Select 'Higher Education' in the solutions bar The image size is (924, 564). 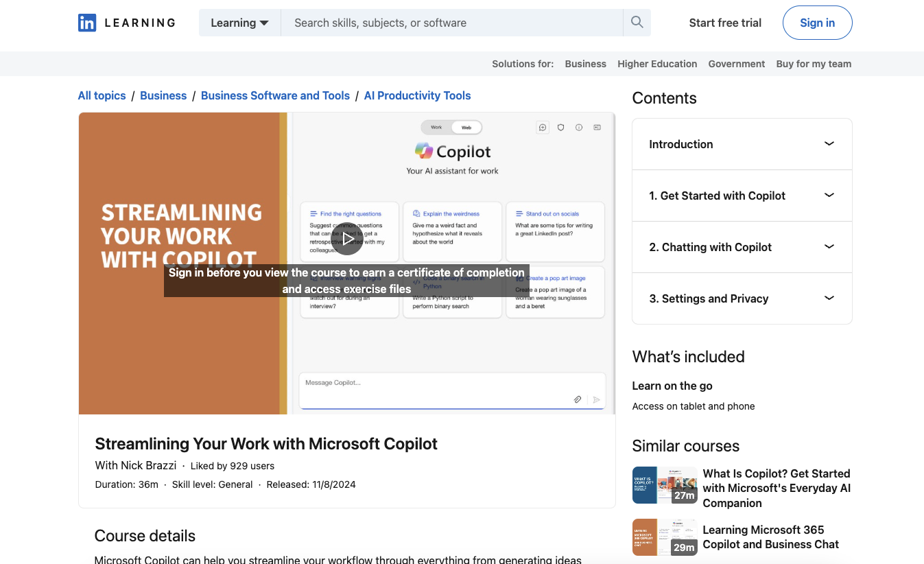point(656,64)
